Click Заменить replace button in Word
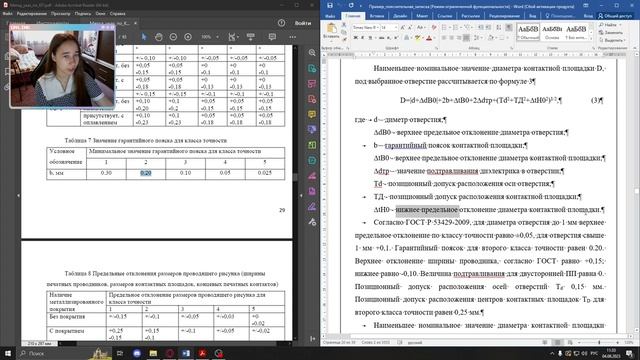This screenshot has width=640, height=360. 611,32
